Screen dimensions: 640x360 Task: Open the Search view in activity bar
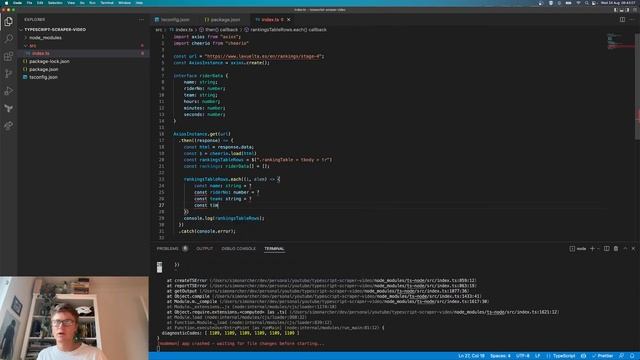(9, 39)
